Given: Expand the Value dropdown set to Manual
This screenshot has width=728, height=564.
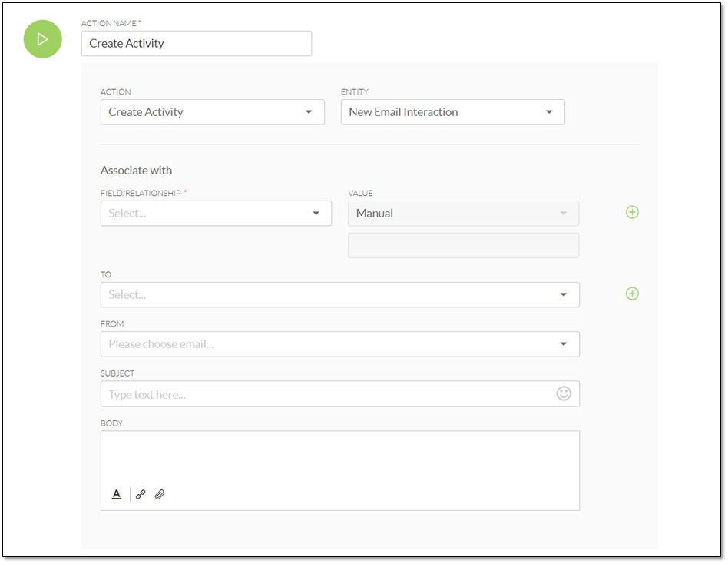Looking at the screenshot, I should tap(463, 214).
